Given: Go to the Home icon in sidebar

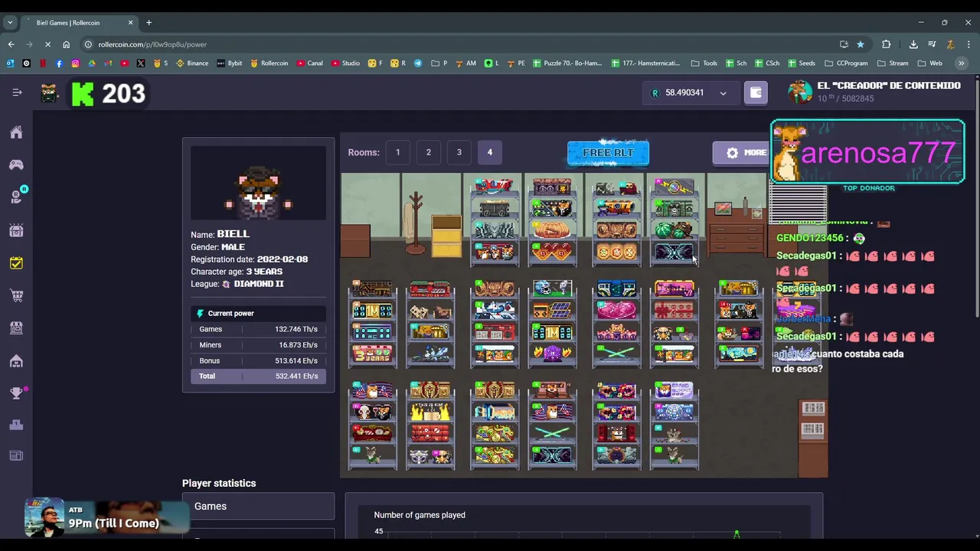Looking at the screenshot, I should pos(16,132).
